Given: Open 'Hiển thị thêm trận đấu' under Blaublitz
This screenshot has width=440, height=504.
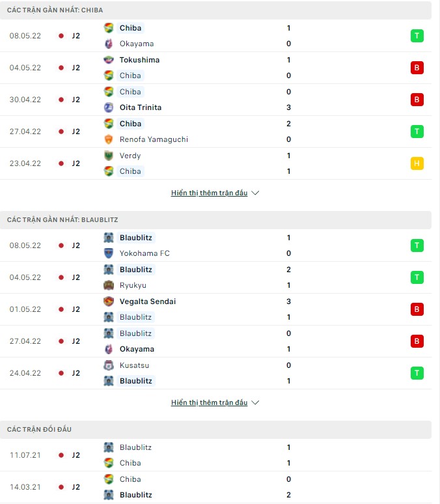Looking at the screenshot, I should [x=209, y=403].
